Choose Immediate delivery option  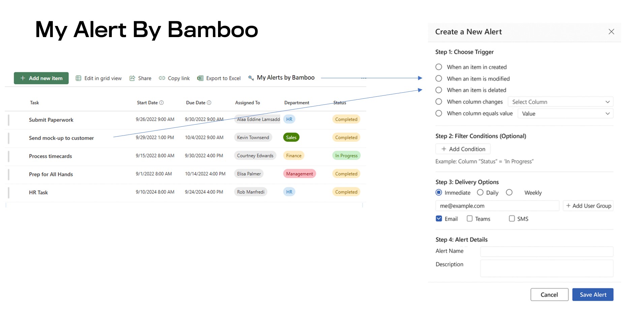(x=439, y=193)
